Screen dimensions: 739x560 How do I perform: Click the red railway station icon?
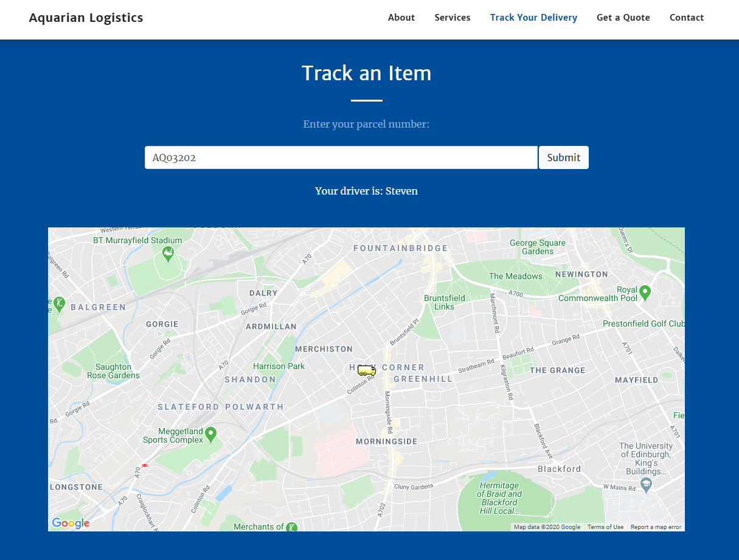[x=145, y=465]
